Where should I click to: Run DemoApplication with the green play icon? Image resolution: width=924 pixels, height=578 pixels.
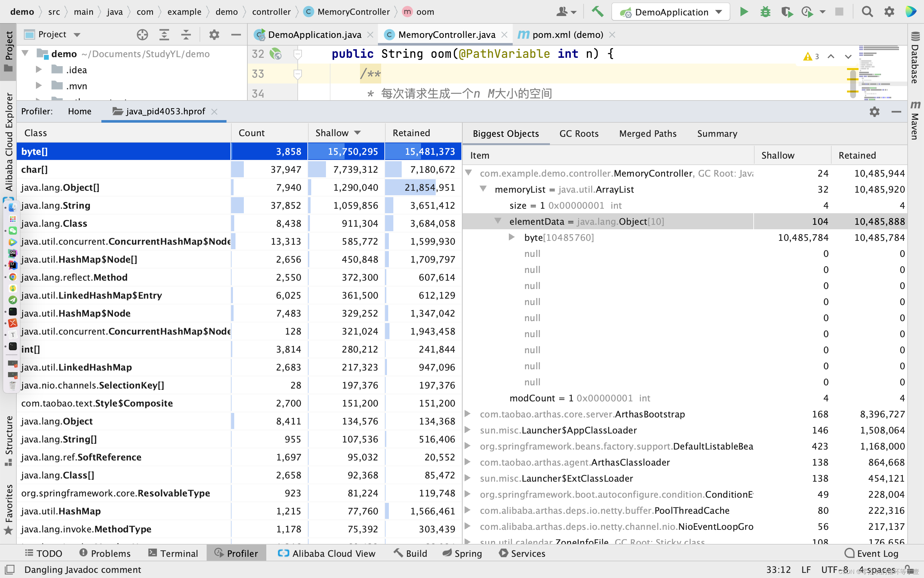744,12
